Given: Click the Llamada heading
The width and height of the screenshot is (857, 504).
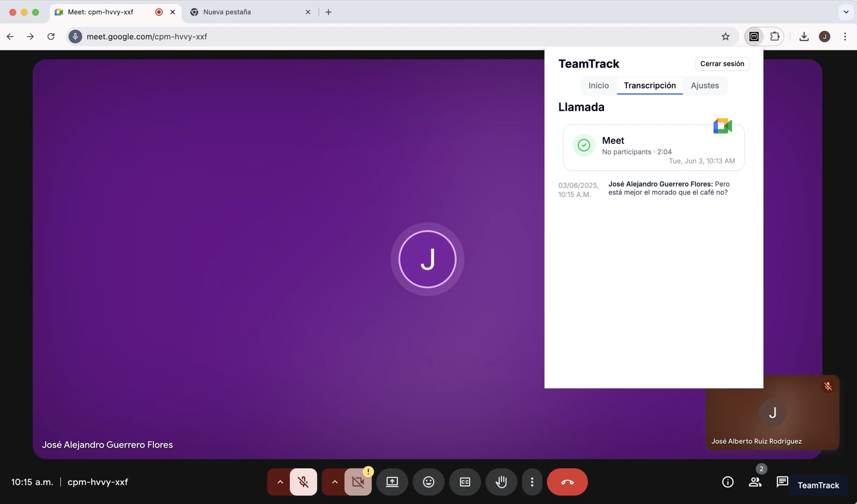Looking at the screenshot, I should (581, 107).
